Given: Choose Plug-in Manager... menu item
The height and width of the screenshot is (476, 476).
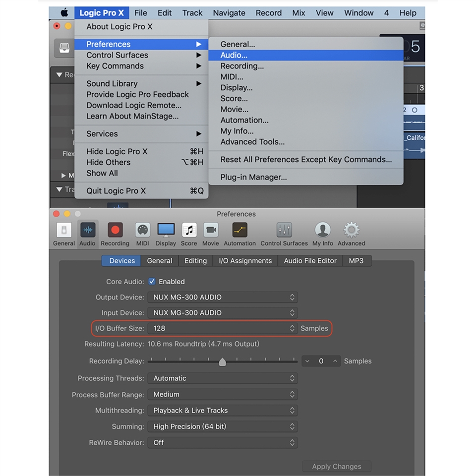Looking at the screenshot, I should click(x=306, y=178).
